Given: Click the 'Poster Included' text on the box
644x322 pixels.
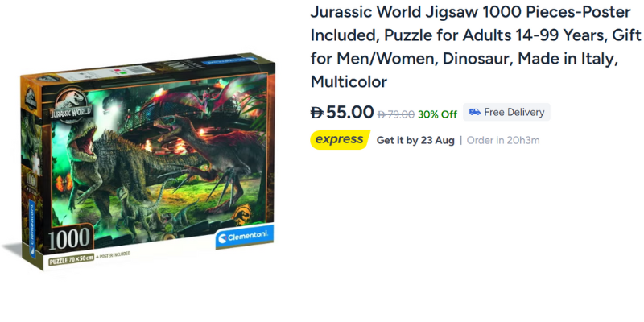Looking at the screenshot, I should pyautogui.click(x=113, y=256).
